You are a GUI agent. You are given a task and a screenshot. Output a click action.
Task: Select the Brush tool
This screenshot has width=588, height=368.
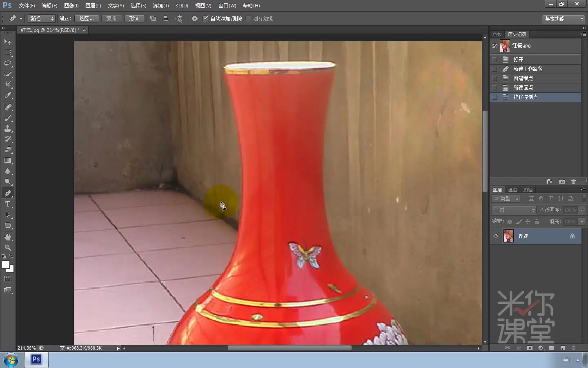point(8,118)
